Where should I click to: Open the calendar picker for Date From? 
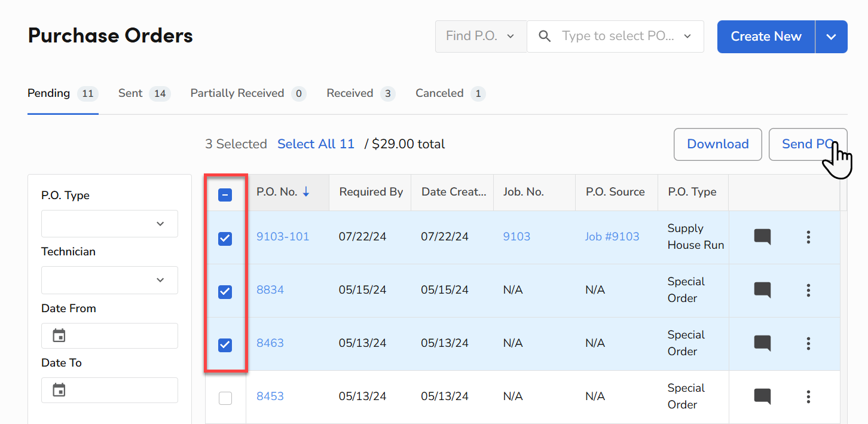(59, 335)
